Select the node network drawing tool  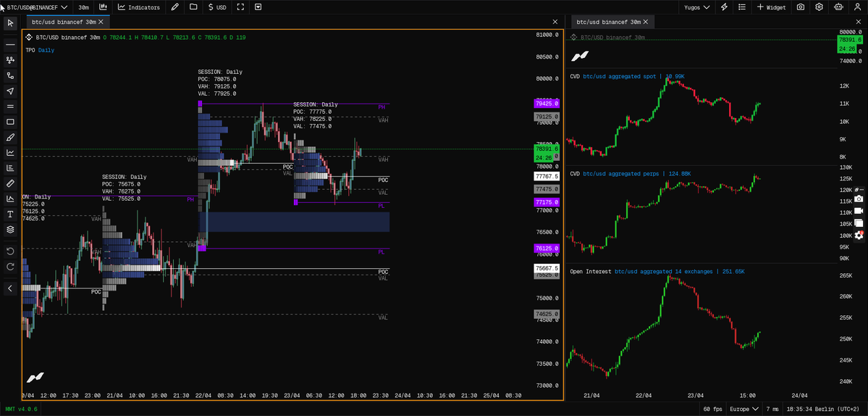tap(10, 60)
